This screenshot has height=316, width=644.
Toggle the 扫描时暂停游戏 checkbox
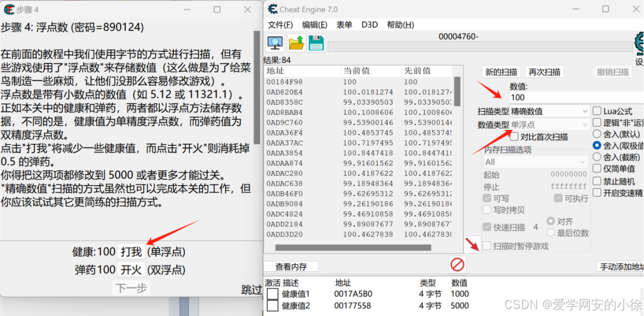(487, 246)
